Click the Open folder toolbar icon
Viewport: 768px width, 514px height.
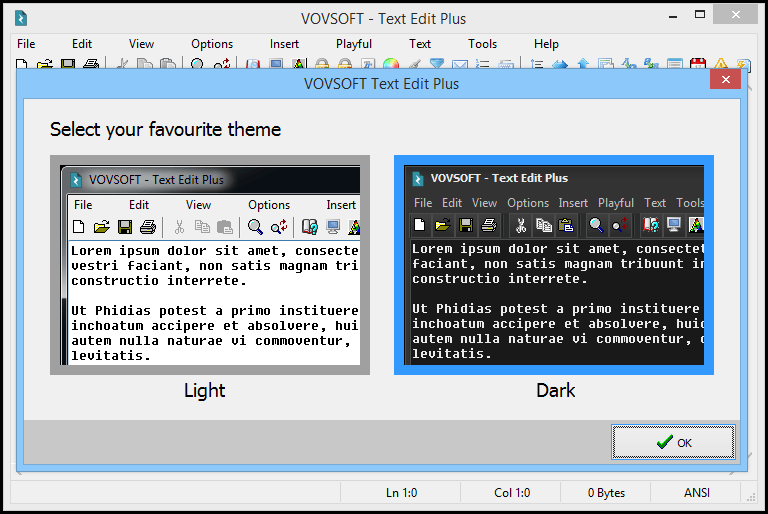[x=45, y=64]
